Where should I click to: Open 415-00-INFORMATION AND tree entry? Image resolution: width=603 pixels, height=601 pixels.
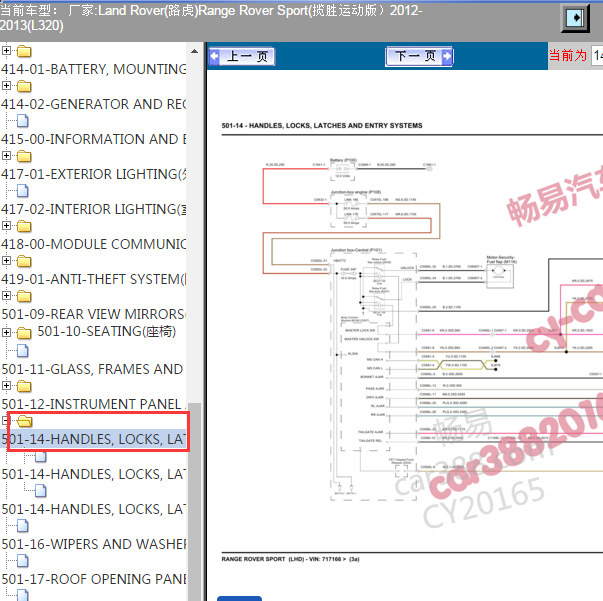[x=93, y=139]
